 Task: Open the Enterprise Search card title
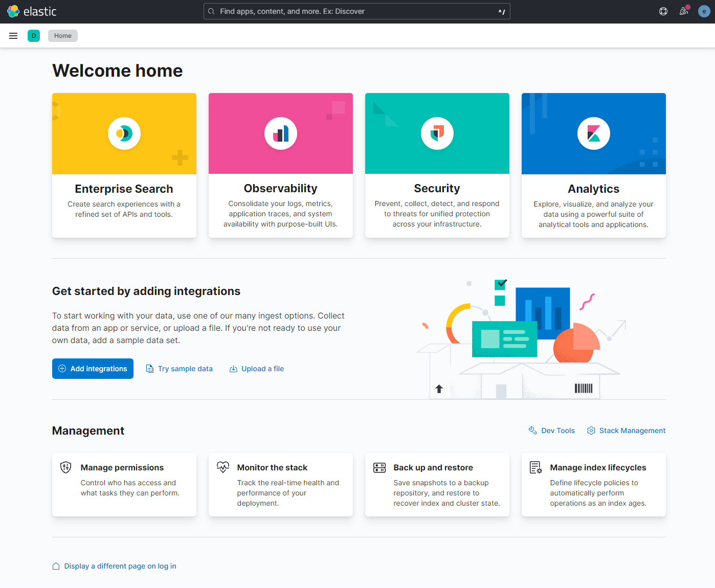point(124,189)
